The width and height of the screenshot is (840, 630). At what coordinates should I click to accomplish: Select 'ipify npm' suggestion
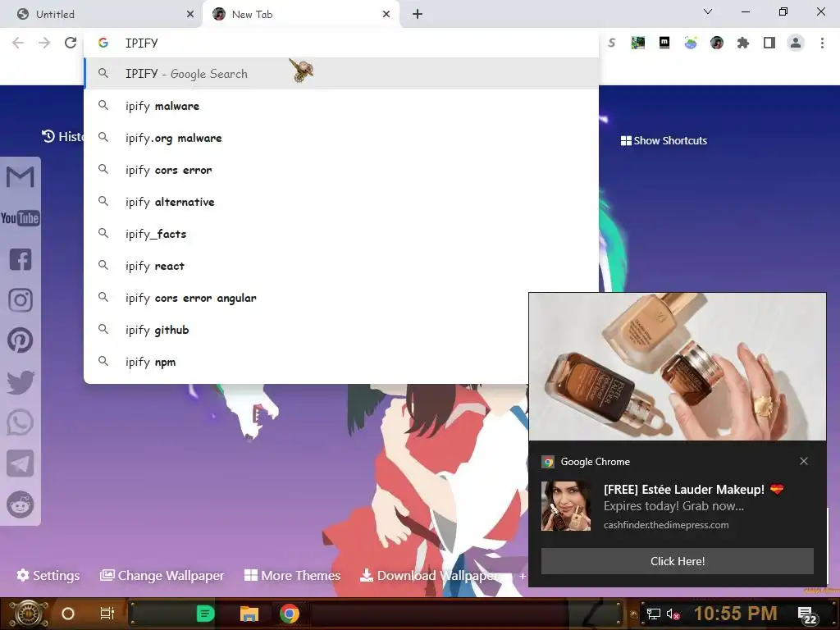coord(307,362)
